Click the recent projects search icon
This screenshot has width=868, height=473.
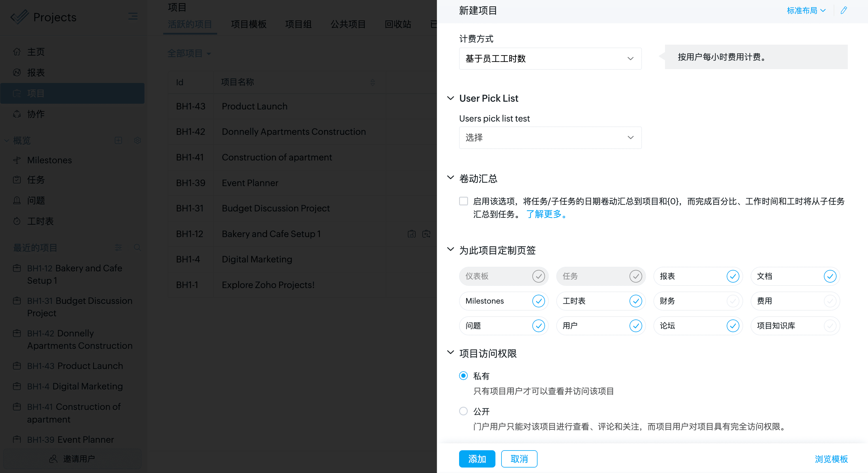tap(137, 248)
